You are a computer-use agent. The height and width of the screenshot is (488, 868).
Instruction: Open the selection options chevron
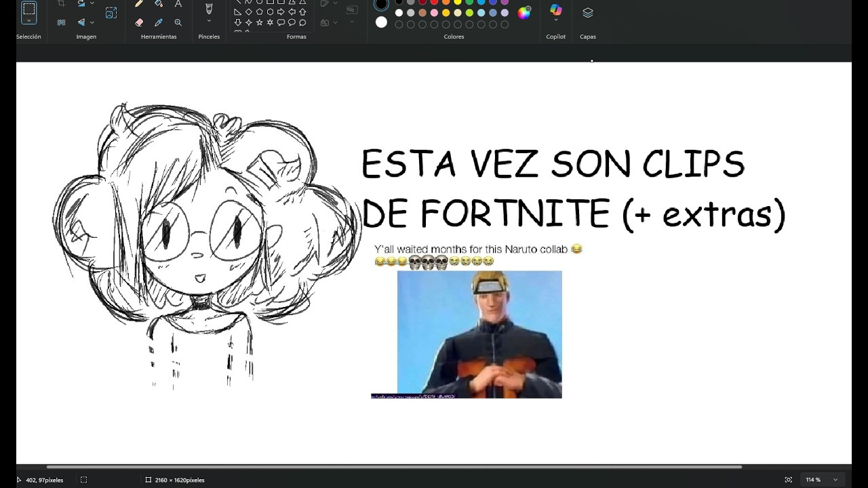[x=29, y=21]
